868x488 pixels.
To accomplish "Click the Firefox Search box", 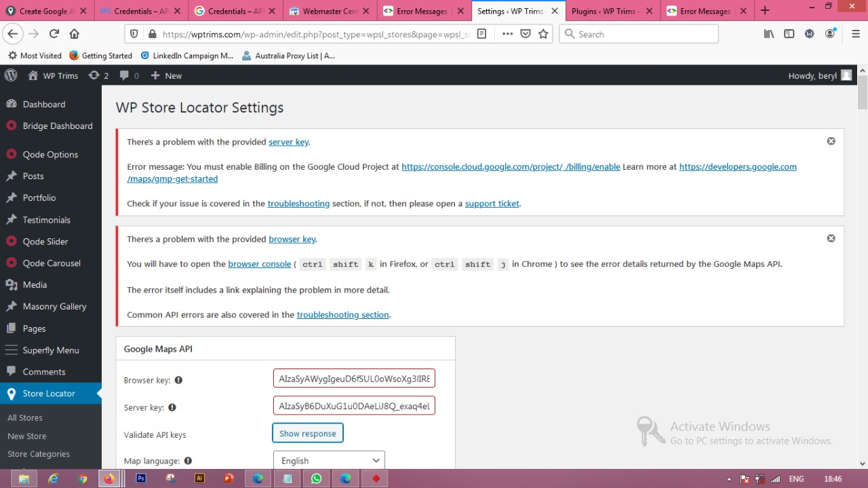I will (638, 34).
